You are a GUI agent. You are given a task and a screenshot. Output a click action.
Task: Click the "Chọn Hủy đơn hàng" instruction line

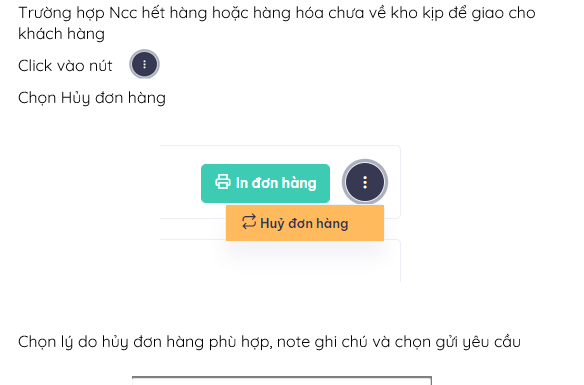click(92, 98)
